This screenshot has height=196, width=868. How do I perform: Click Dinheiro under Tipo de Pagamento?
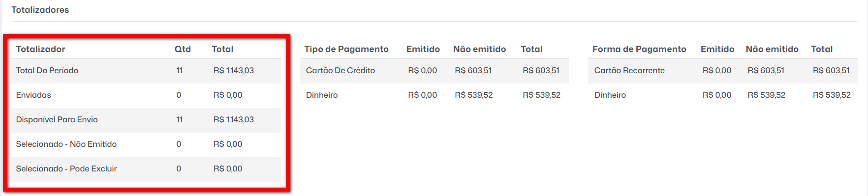322,95
